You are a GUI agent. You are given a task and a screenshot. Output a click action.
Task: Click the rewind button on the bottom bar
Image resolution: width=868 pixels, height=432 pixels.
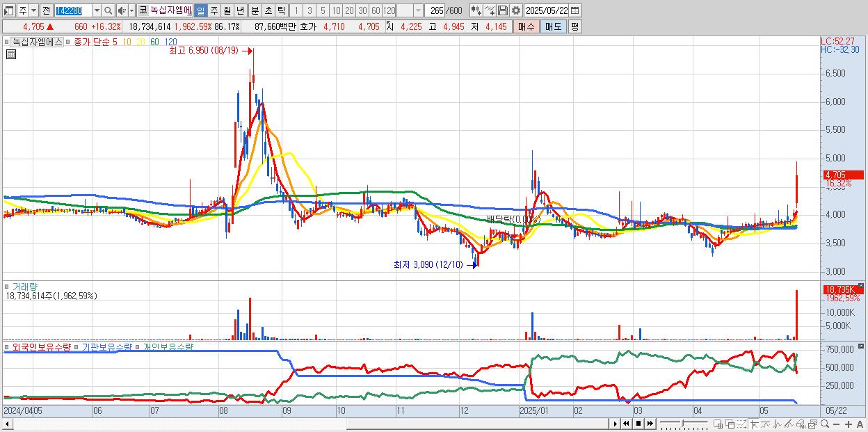click(x=626, y=424)
